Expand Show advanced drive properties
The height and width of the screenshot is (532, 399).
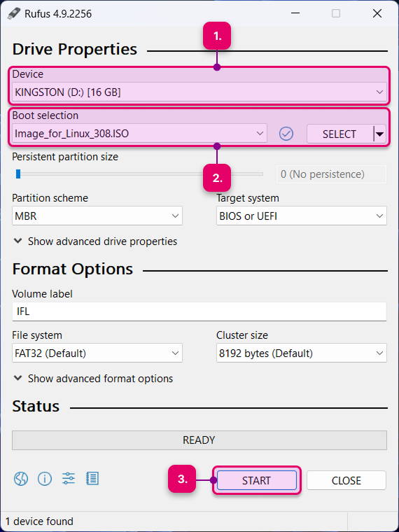click(95, 241)
